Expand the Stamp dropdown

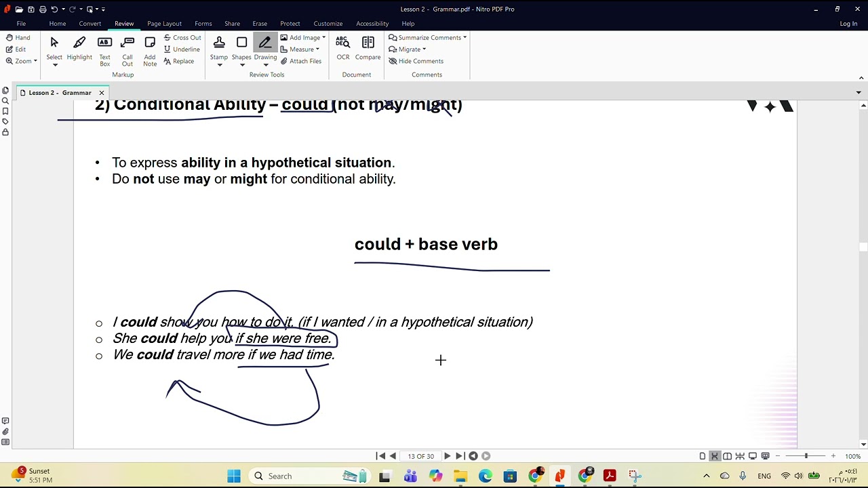point(219,65)
